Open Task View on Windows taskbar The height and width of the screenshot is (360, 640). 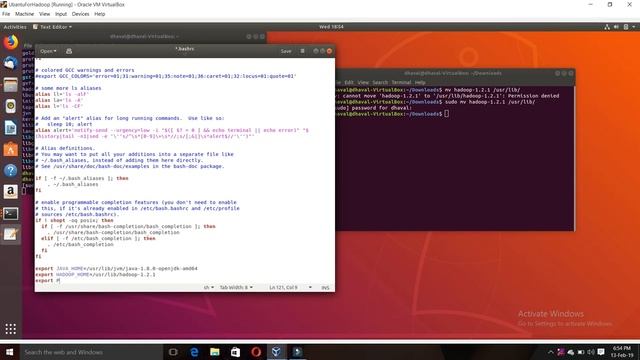point(173,352)
